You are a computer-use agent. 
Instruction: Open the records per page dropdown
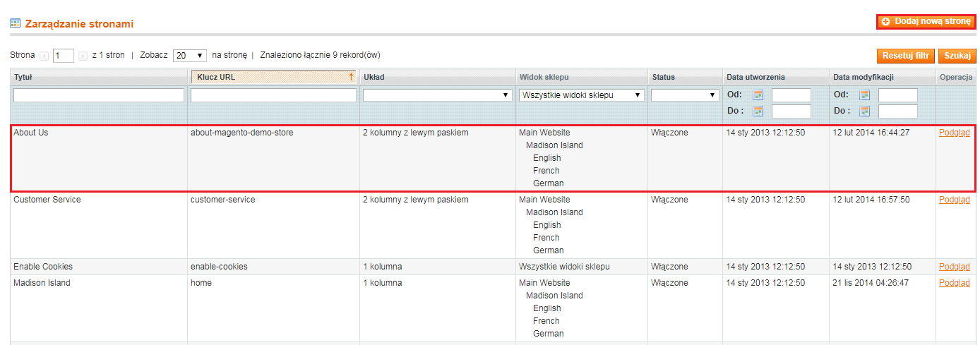[x=189, y=55]
